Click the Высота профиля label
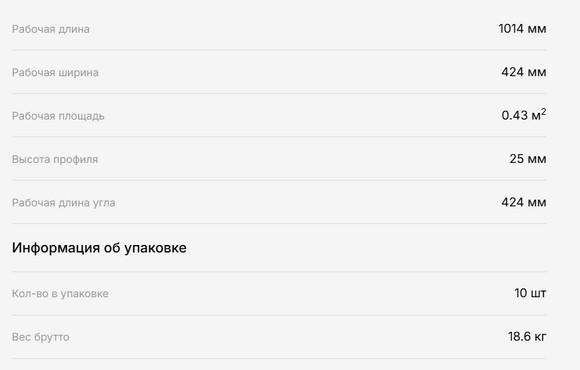580x370 pixels. pos(55,159)
